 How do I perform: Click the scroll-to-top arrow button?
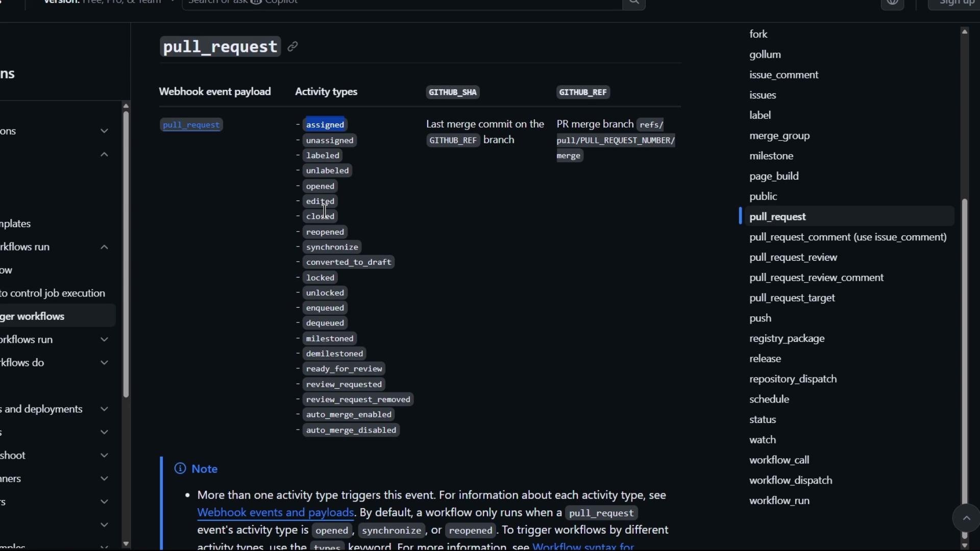(966, 518)
